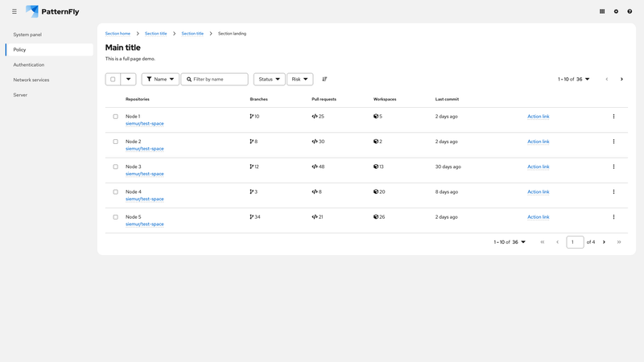Viewport: 644px width, 362px height.
Task: Open the settings gear icon
Action: 616,11
